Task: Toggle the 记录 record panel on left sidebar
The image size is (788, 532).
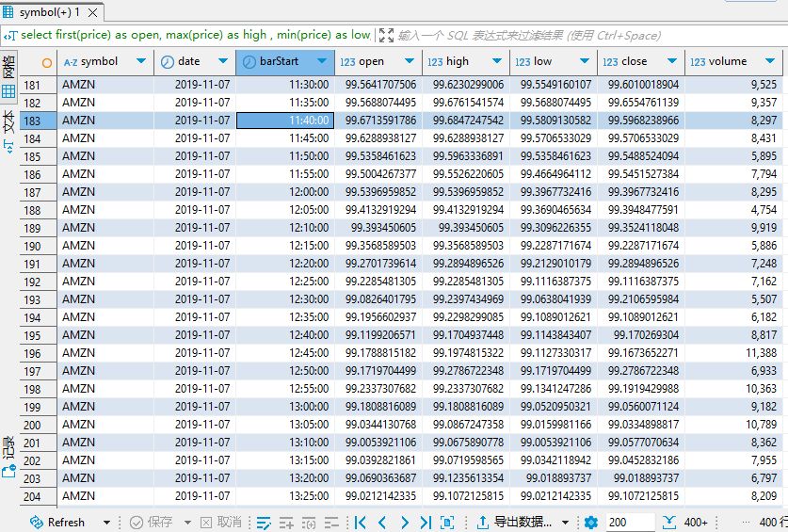Action: point(8,457)
